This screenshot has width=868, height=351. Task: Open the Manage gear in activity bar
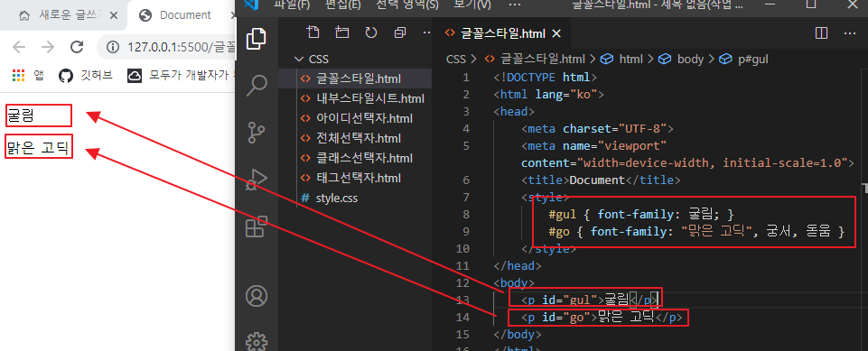coord(257,342)
